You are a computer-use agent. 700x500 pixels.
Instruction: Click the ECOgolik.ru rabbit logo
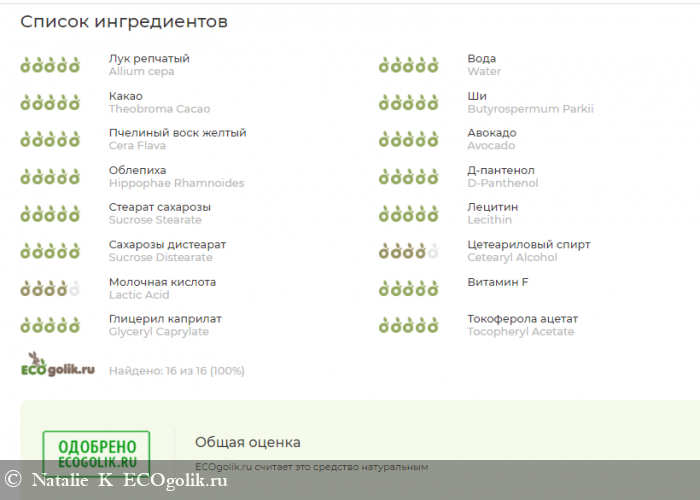point(58,366)
